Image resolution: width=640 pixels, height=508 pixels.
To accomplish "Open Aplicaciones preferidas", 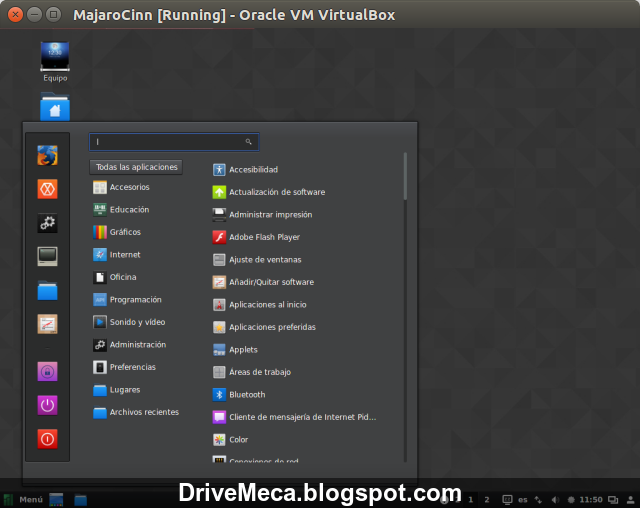I will pos(264,327).
